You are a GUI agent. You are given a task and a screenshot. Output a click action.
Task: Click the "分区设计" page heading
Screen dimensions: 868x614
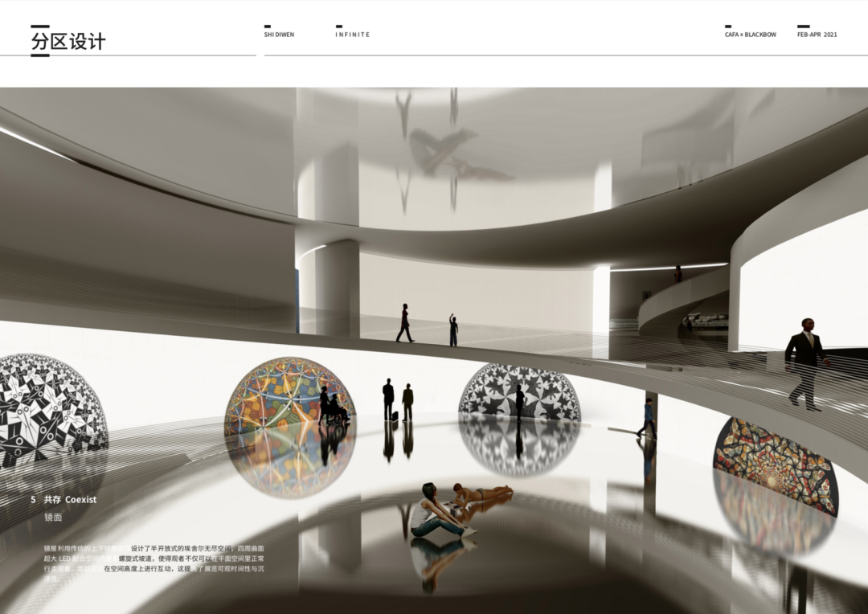click(68, 42)
